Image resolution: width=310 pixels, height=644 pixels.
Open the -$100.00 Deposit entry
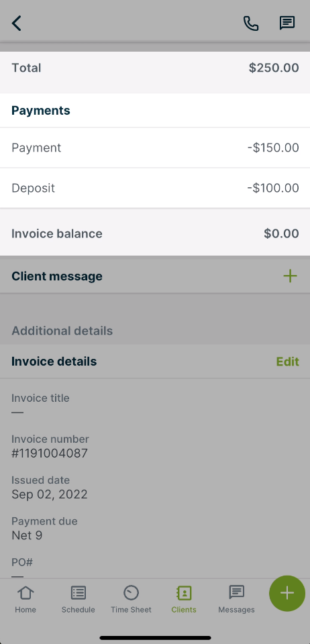coord(155,188)
